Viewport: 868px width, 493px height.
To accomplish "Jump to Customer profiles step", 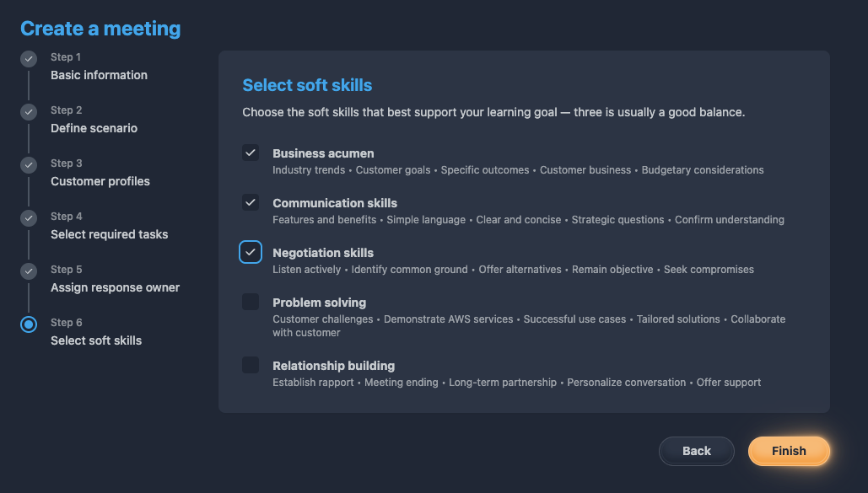I will point(100,181).
